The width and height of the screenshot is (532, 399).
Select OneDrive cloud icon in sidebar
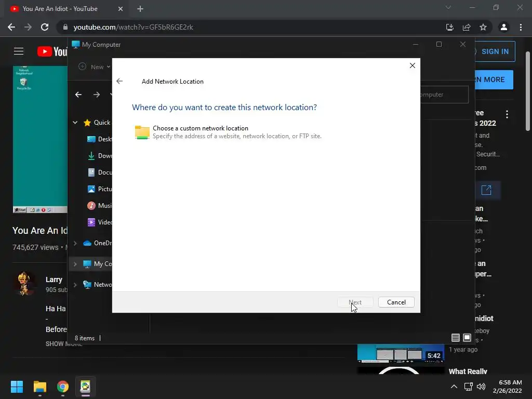87,243
